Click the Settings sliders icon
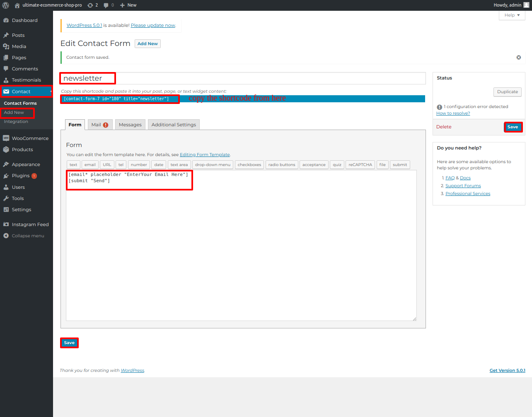 [6, 210]
